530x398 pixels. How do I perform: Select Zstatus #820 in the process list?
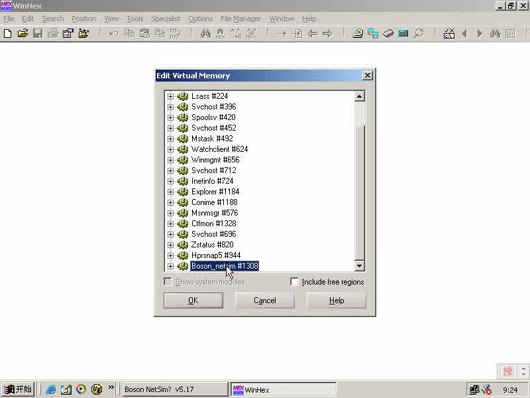tap(212, 245)
